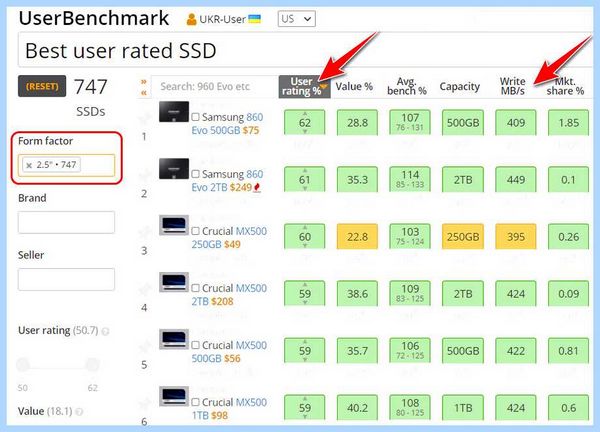The width and height of the screenshot is (600, 432).
Task: Click User rating slider left handle
Action: click(x=23, y=365)
